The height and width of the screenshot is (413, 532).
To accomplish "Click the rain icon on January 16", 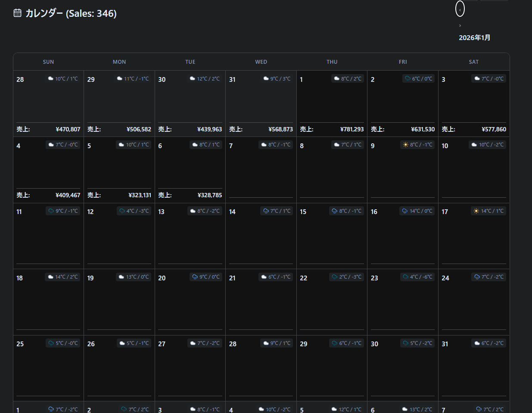I will [405, 211].
